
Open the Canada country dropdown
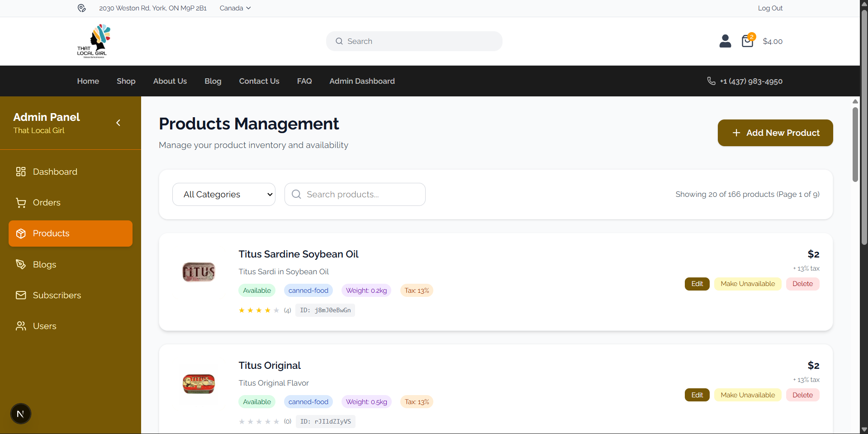point(234,8)
